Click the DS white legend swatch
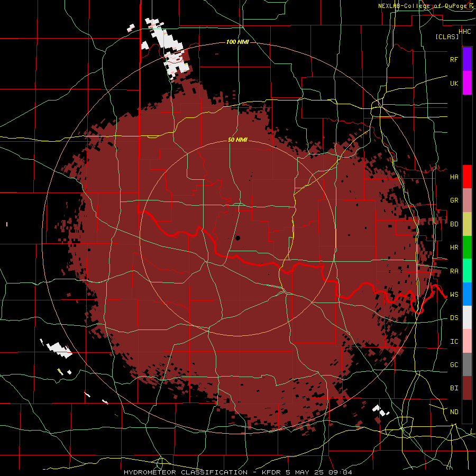This screenshot has width=476, height=476. click(467, 317)
